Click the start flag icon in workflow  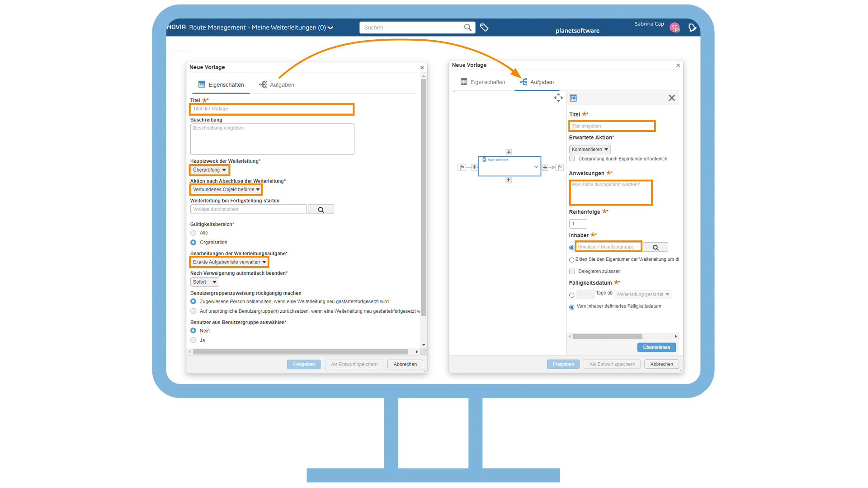tap(462, 167)
